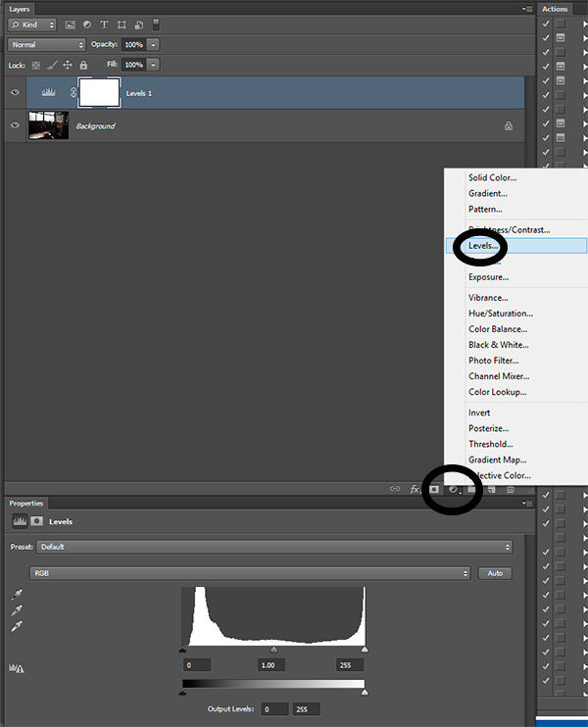Click the new adjustment layer icon
This screenshot has width=588, height=727.
(453, 488)
